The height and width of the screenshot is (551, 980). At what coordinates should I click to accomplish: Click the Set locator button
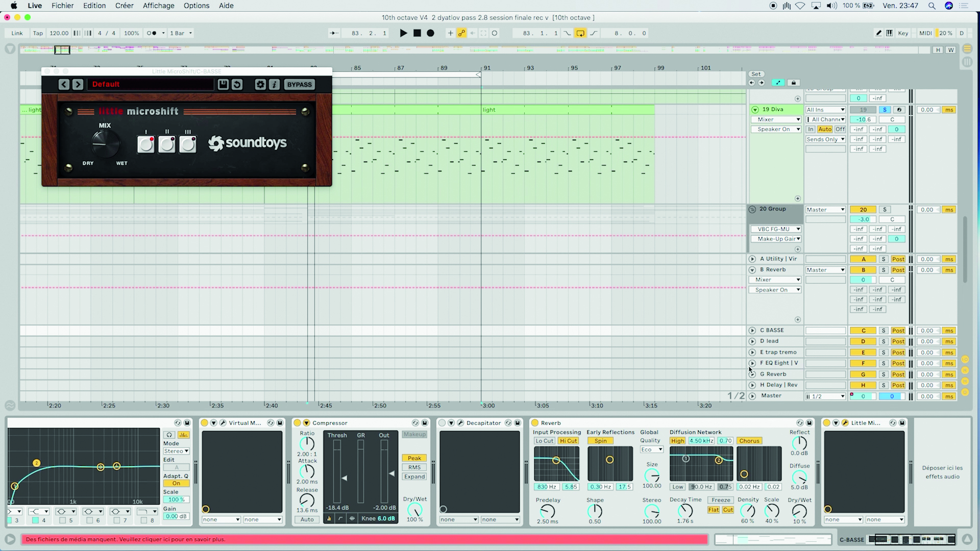pos(756,74)
